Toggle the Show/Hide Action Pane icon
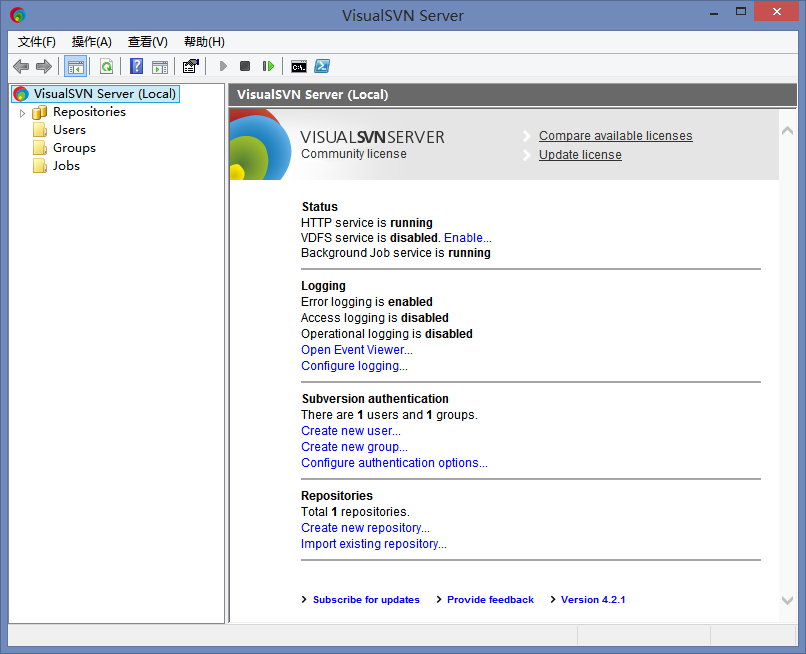 click(160, 66)
